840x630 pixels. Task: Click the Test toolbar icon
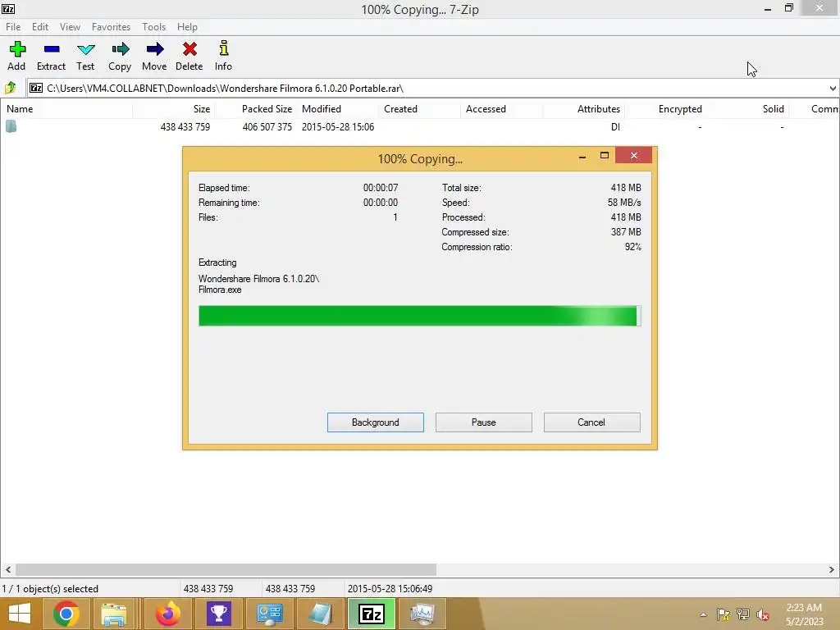[x=85, y=56]
